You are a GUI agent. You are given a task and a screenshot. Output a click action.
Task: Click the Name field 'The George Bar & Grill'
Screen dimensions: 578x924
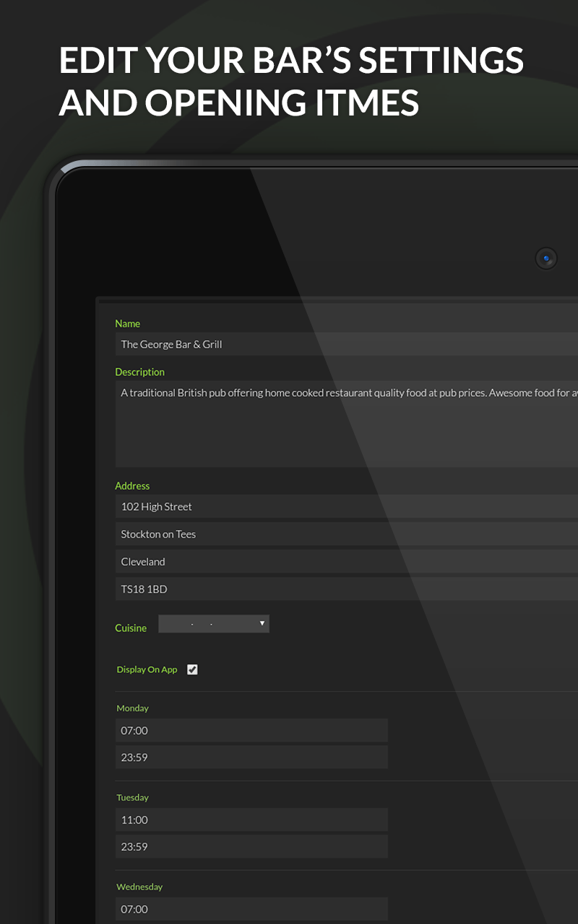(x=347, y=344)
